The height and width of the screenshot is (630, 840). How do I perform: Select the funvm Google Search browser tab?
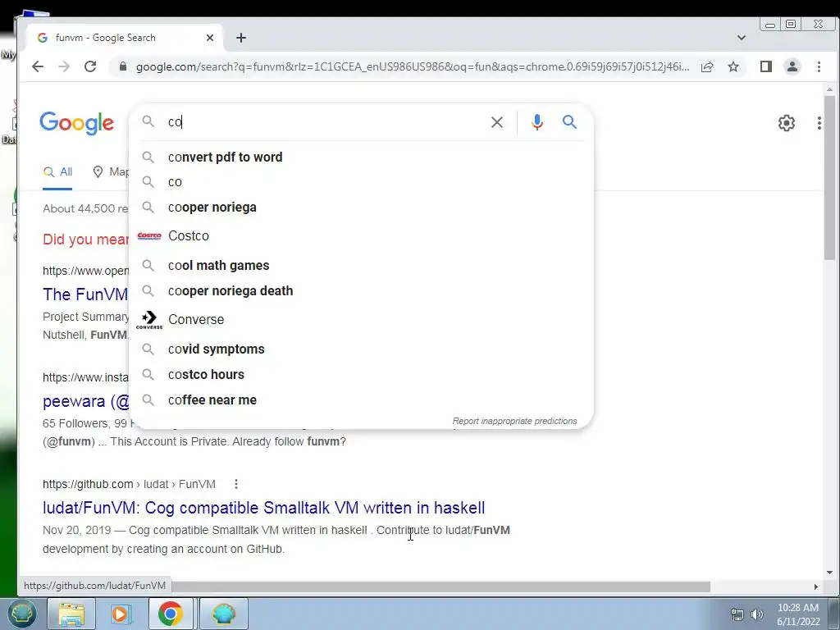tap(125, 38)
